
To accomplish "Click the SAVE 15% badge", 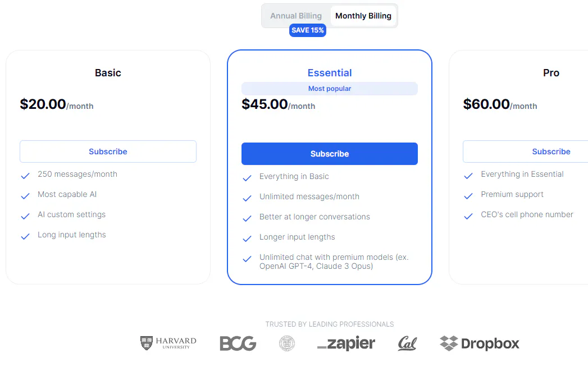I will (x=308, y=30).
